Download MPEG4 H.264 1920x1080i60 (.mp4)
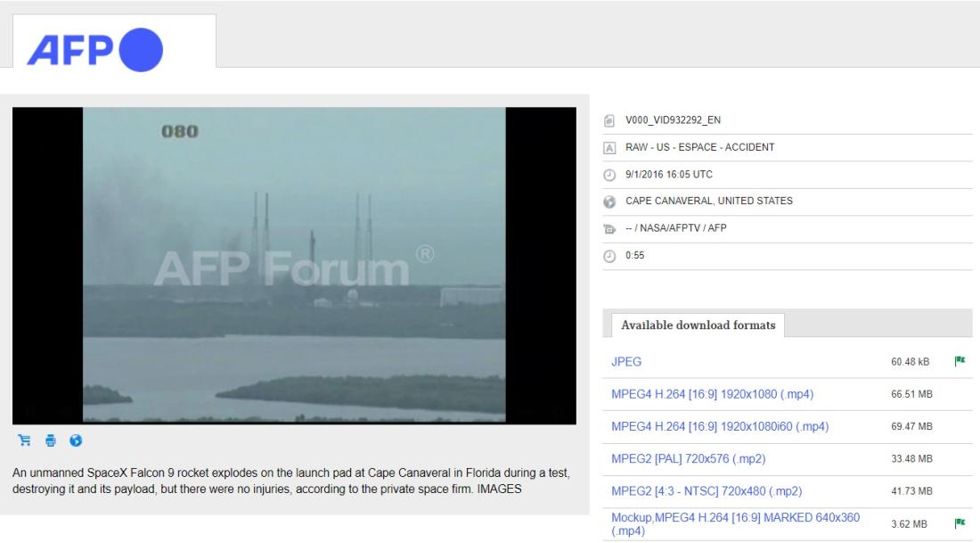 pos(720,426)
